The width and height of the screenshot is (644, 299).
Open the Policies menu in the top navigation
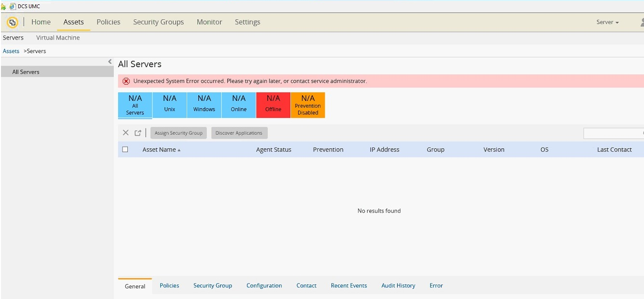(109, 22)
